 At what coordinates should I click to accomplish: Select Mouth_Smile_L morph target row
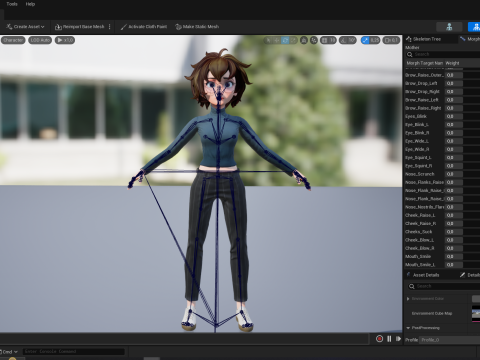pos(442,265)
